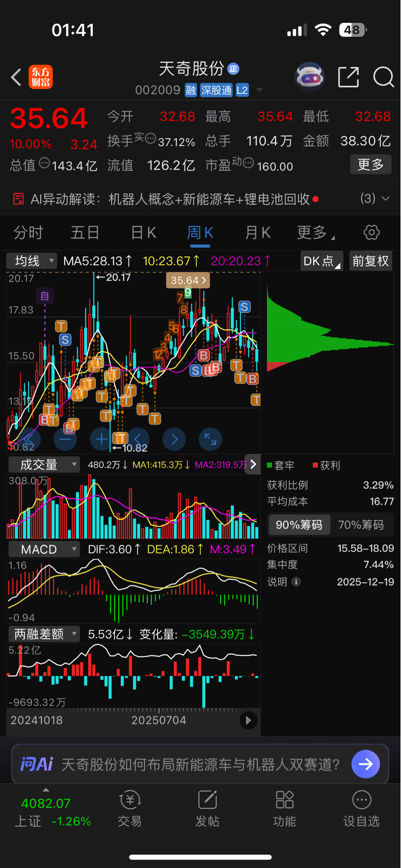Tap the share icon

coord(348,77)
